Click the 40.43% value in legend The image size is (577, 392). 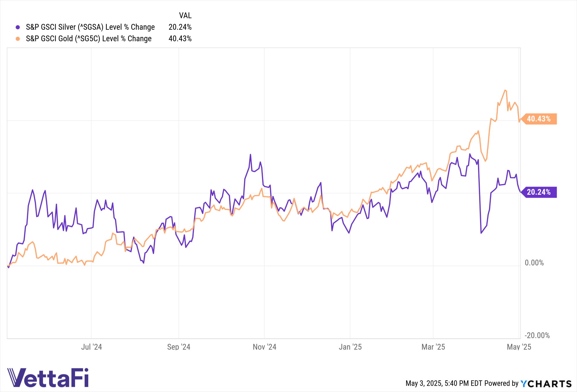pyautogui.click(x=180, y=39)
